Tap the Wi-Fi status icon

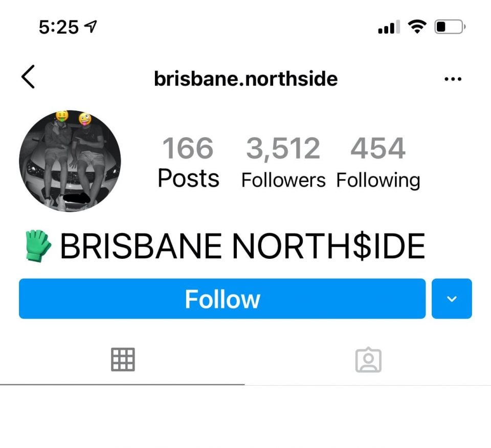point(417,27)
